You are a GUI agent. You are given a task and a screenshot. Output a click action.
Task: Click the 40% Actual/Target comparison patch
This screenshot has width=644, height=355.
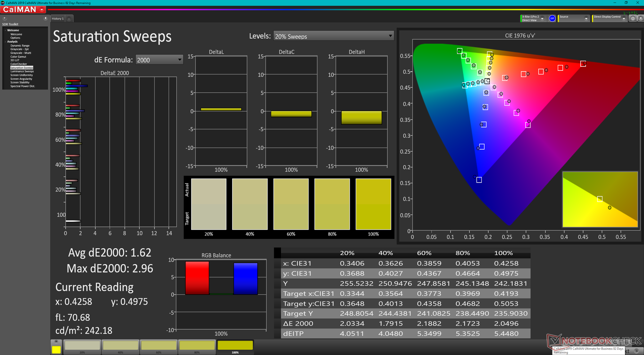coord(250,204)
